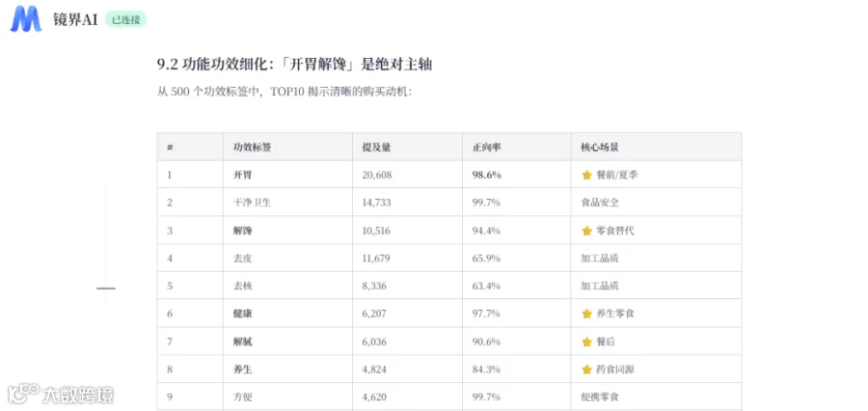
Task: Click the star icon beside 餐前/夏季
Action: (586, 175)
